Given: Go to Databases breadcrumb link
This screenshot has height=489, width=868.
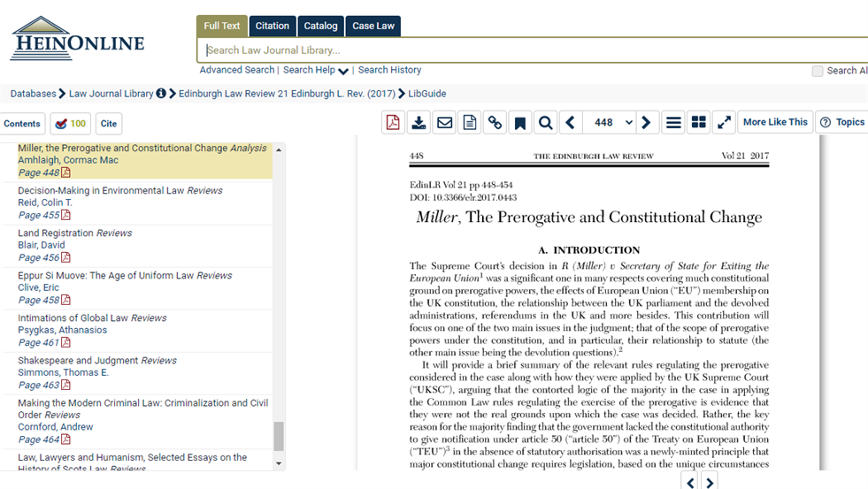Looking at the screenshot, I should click(34, 94).
